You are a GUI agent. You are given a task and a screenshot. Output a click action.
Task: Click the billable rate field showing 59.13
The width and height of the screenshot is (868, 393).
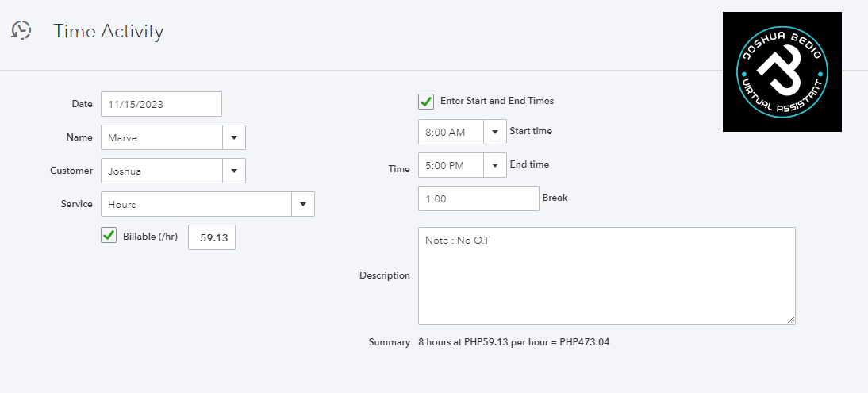coord(211,237)
